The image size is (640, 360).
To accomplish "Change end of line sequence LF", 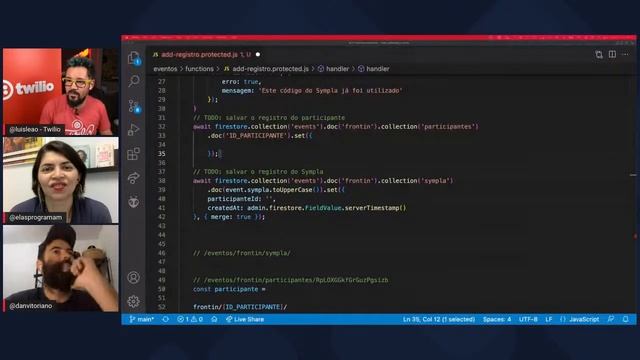I will pos(549,319).
